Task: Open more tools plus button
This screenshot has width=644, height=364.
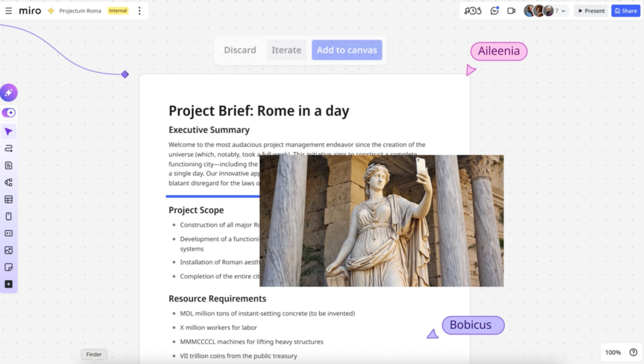Action: pyautogui.click(x=9, y=284)
